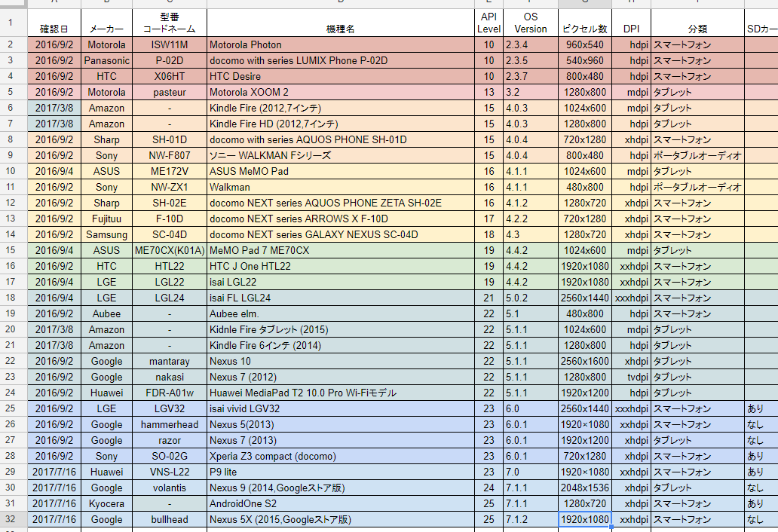Screen dimensions: 778x532
Task: Click the hammerhead codename cell
Action: [x=170, y=424]
